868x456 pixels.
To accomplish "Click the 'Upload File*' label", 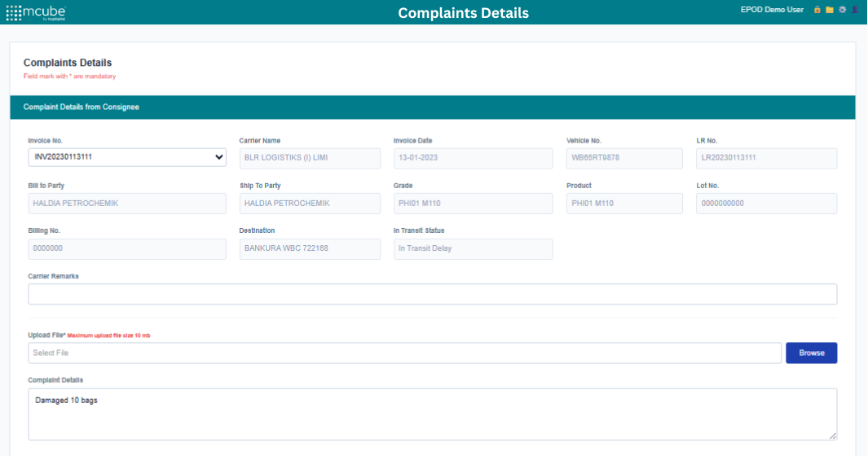I will [46, 335].
